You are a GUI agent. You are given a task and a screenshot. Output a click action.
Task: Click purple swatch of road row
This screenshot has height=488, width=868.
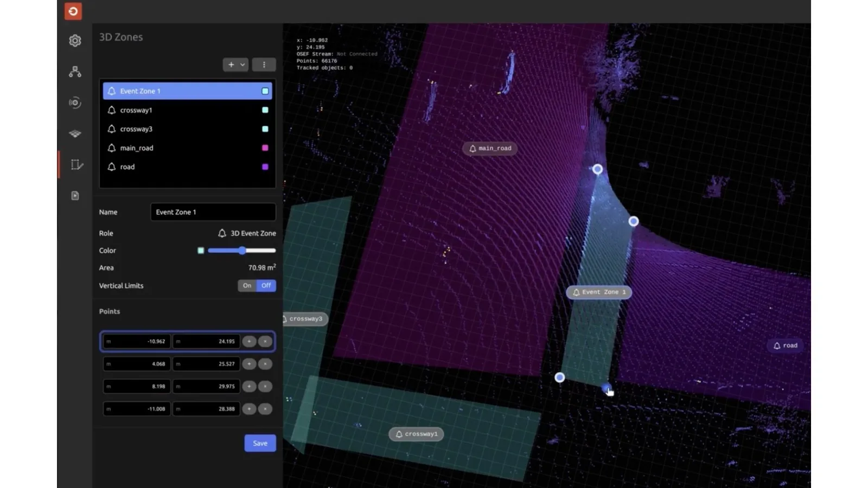[x=265, y=167]
